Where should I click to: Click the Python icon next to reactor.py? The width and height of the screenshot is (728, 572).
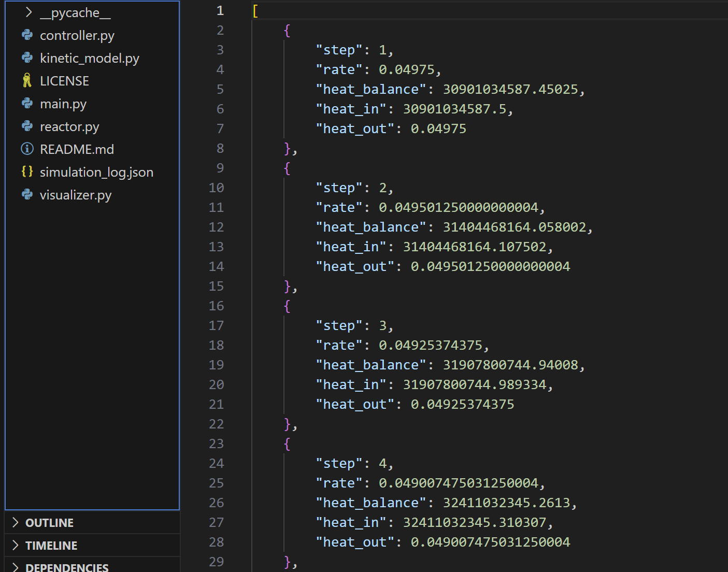(x=27, y=126)
